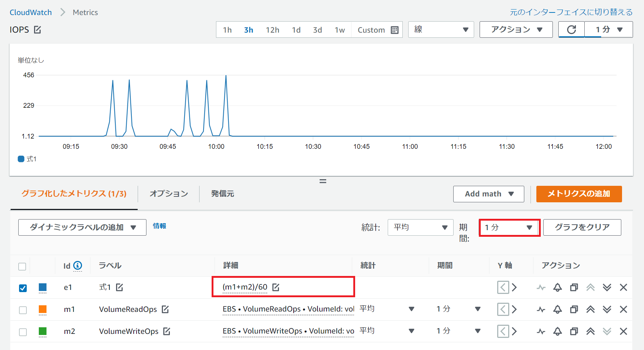
Task: Change the green m2 color swatch
Action: (42, 332)
